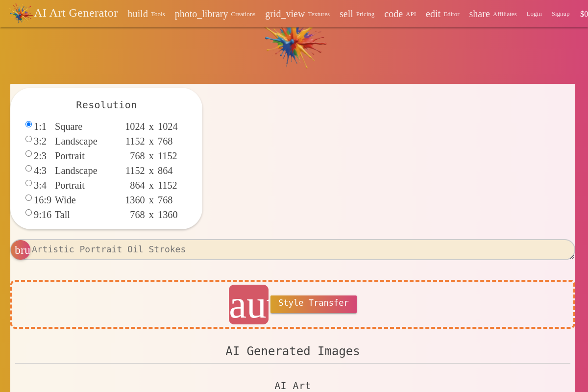
Task: Open the AI Art Generator home link
Action: (76, 13)
